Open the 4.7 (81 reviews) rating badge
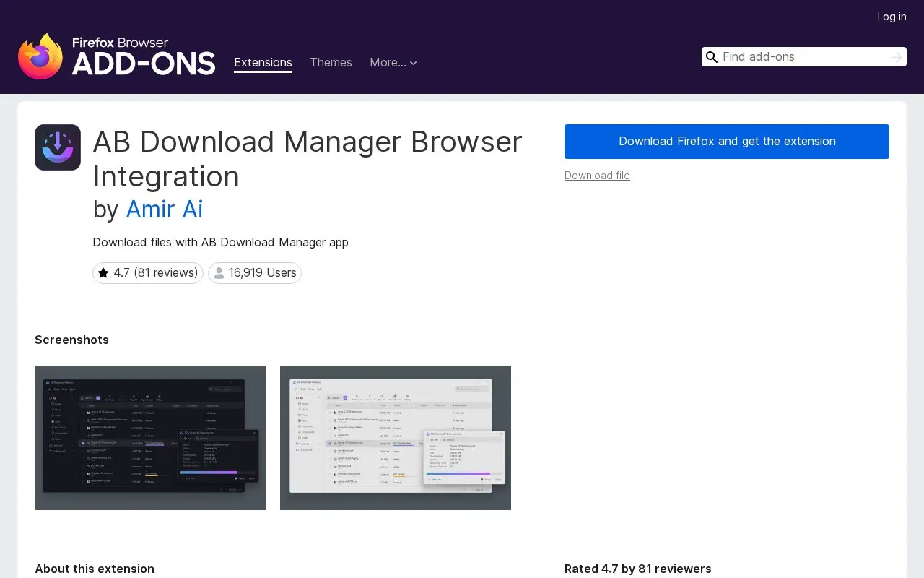The width and height of the screenshot is (924, 578). pos(148,273)
